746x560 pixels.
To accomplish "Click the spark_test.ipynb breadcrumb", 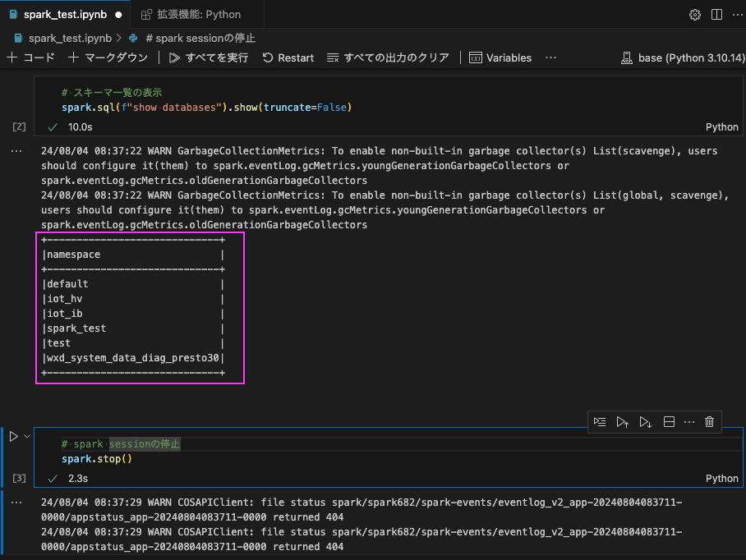I will (70, 38).
